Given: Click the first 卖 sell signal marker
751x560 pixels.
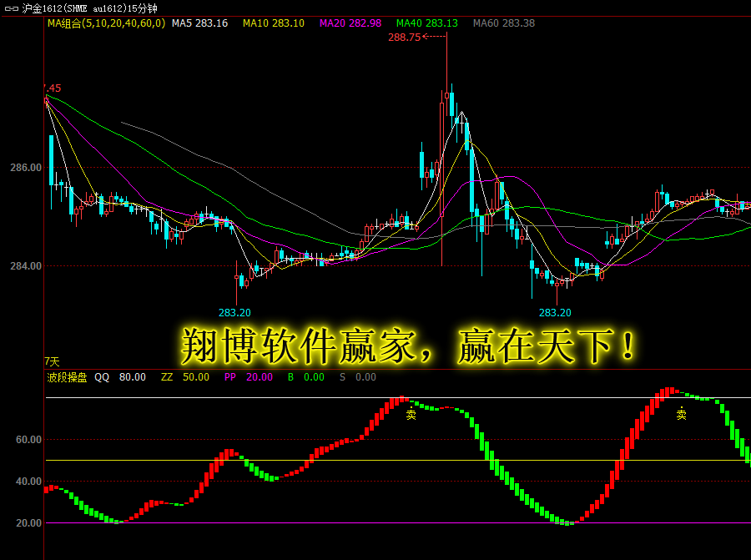Looking at the screenshot, I should coord(411,415).
